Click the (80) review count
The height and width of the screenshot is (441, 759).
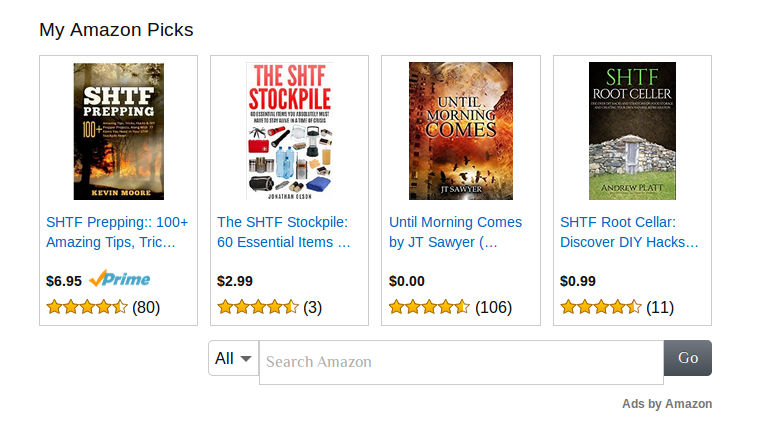(x=146, y=307)
